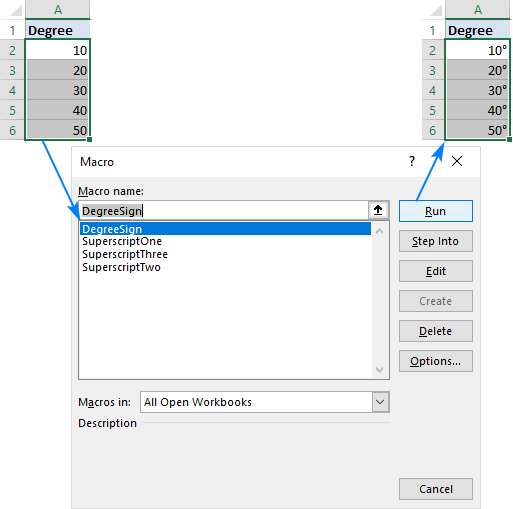Select row 2 header in right sheet
The image size is (513, 509).
(x=433, y=50)
